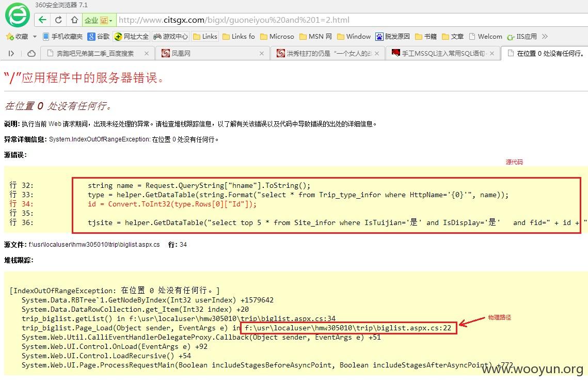Screen dimensions: 588x384
Task: Click the 收藏 favorites star button
Action: tap(17, 36)
